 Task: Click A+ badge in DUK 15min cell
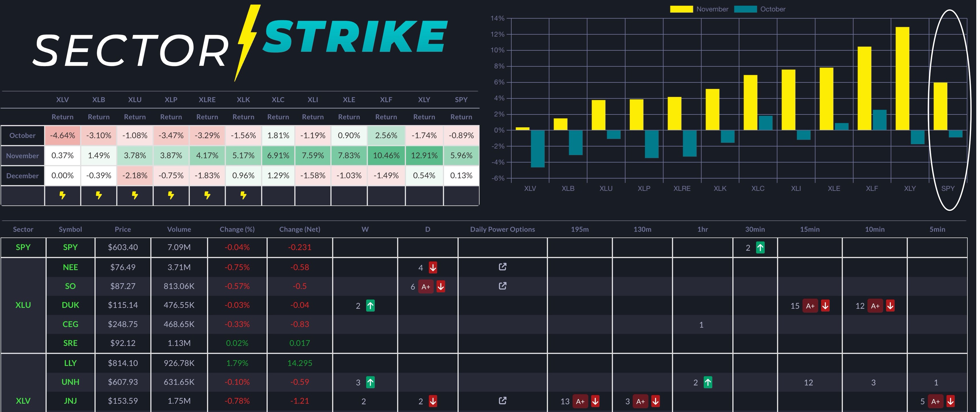(810, 306)
